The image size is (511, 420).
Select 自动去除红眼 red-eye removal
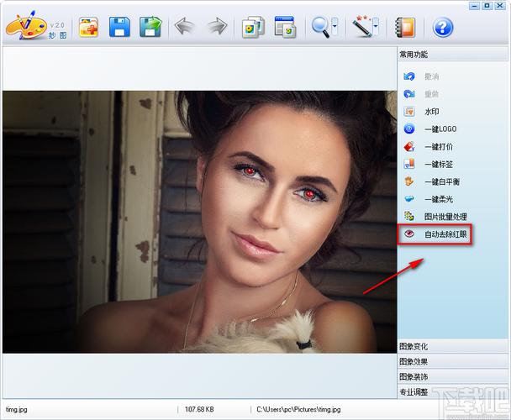(x=435, y=234)
